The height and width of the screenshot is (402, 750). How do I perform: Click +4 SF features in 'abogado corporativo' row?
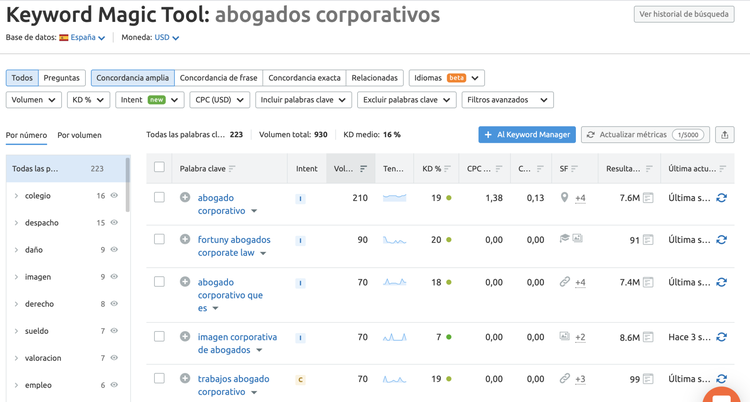click(580, 198)
